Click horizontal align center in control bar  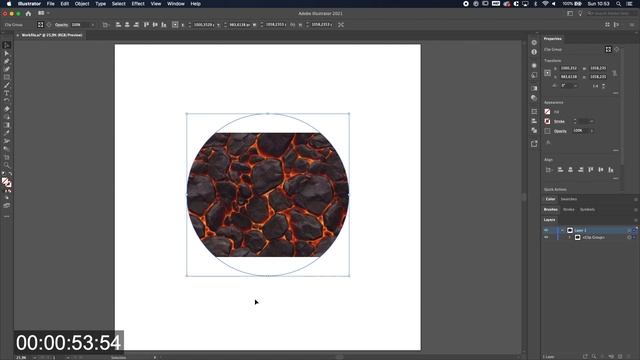tap(127, 24)
